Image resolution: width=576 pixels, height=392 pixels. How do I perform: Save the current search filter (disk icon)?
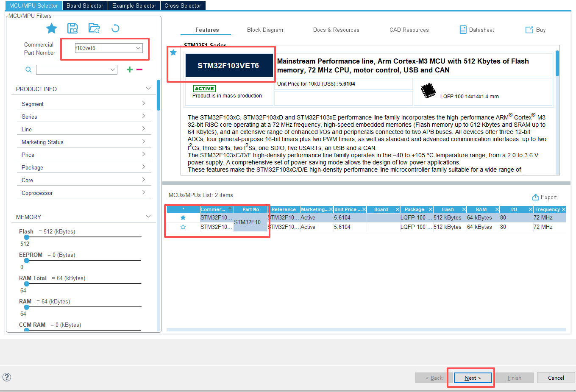(x=72, y=28)
